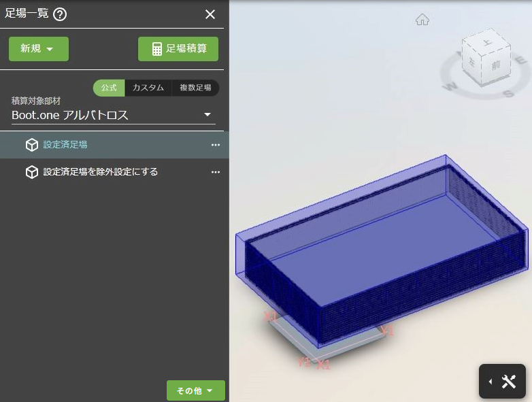
Task: Open the 新規 dropdown button
Action: tap(39, 49)
